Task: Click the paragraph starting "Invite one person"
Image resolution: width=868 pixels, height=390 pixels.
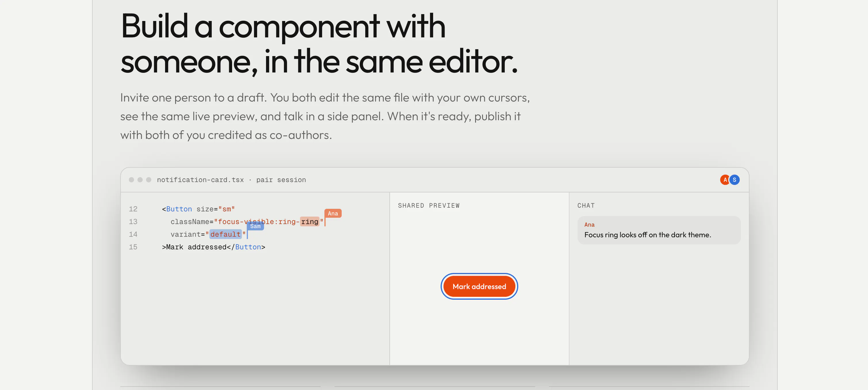Action: (x=325, y=116)
